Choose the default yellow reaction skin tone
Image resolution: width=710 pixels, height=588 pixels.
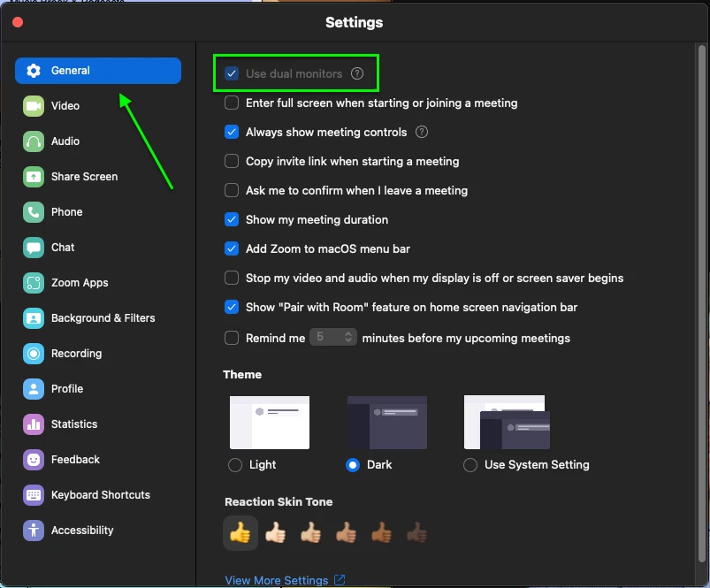tap(240, 533)
